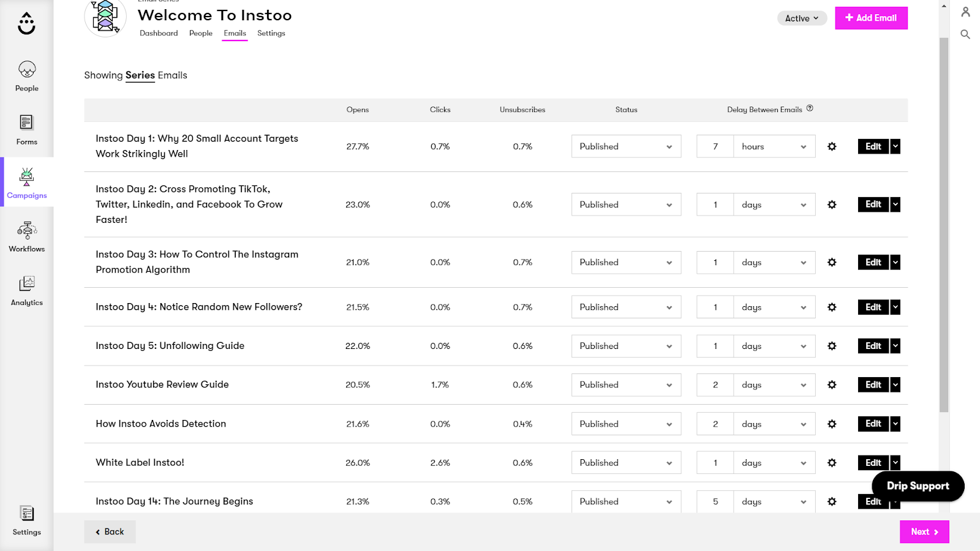The height and width of the screenshot is (551, 980).
Task: Click the delay value field for Instoo Day 14
Action: tap(715, 501)
